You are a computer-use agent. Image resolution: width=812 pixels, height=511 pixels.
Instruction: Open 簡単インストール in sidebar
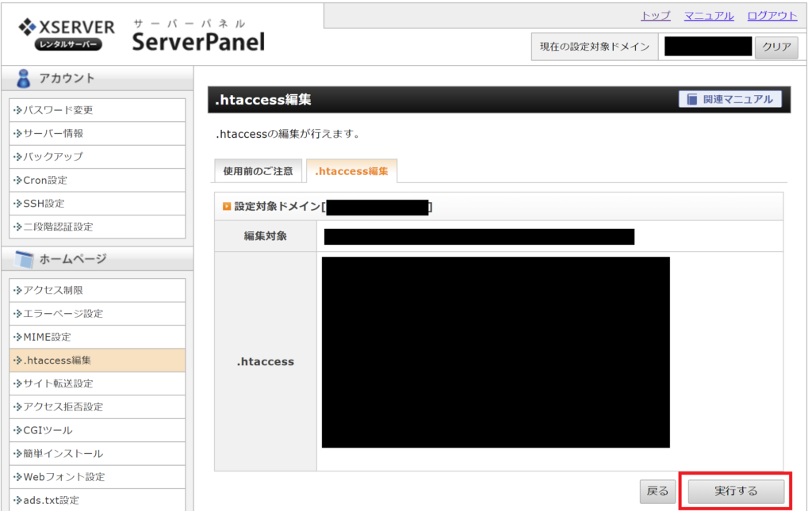[98, 453]
